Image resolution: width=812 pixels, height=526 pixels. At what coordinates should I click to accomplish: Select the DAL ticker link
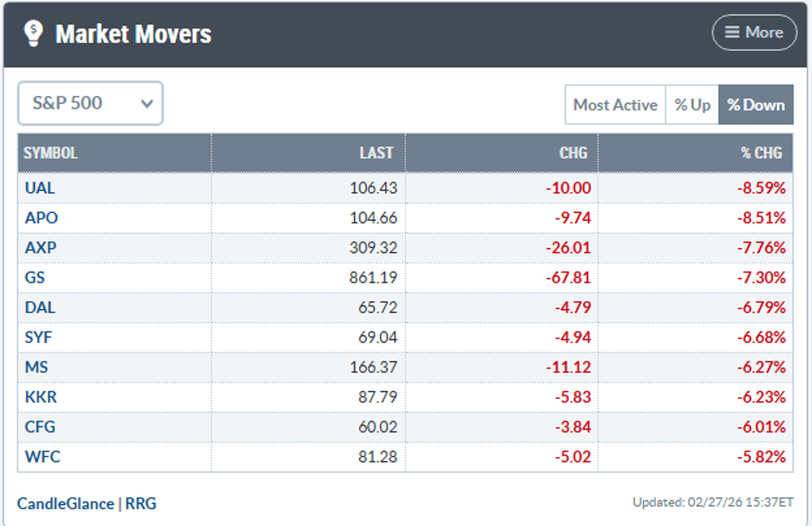40,307
